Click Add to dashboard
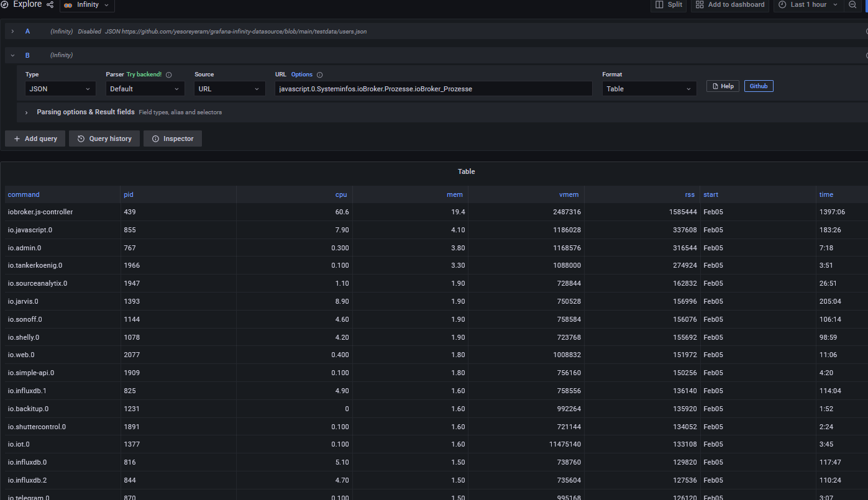Image resolution: width=868 pixels, height=500 pixels. [729, 5]
